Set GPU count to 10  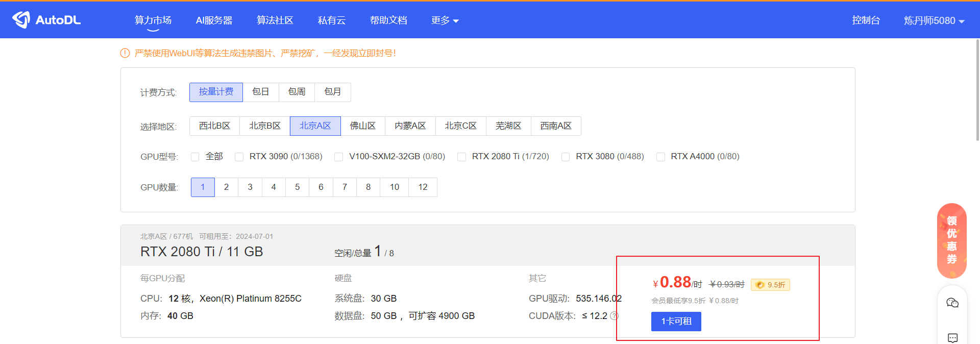395,187
